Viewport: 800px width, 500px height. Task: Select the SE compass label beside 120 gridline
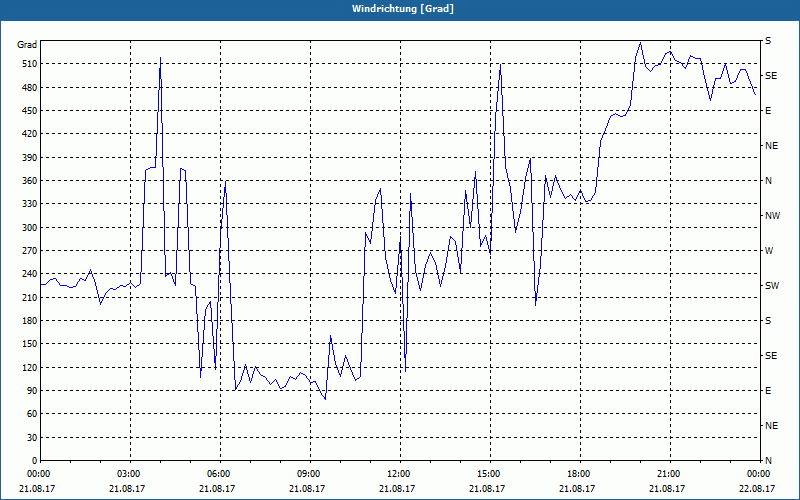point(771,356)
